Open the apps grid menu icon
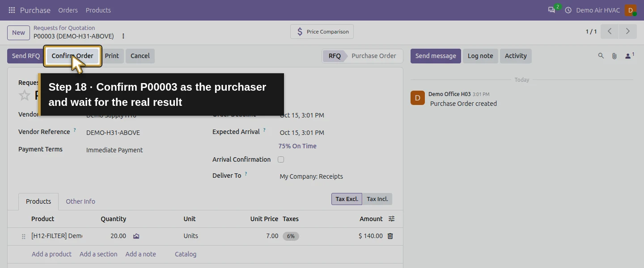 12,10
